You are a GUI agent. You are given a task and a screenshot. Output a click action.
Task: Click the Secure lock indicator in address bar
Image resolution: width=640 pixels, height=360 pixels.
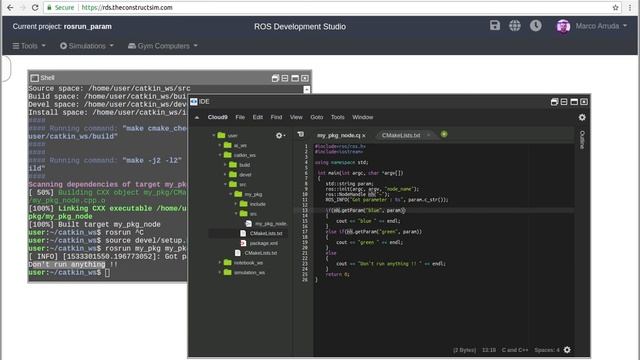click(x=61, y=7)
